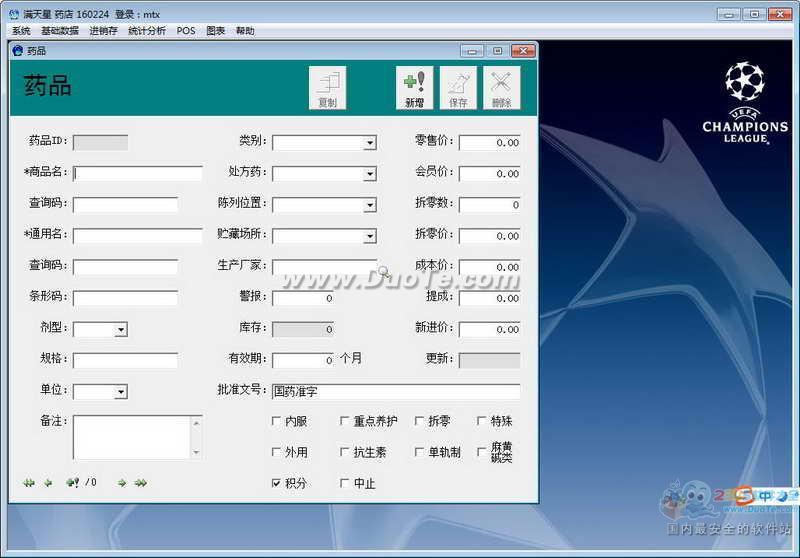Viewport: 800px width, 558px height.
Task: Click the 零售价 value field
Action: 489,143
